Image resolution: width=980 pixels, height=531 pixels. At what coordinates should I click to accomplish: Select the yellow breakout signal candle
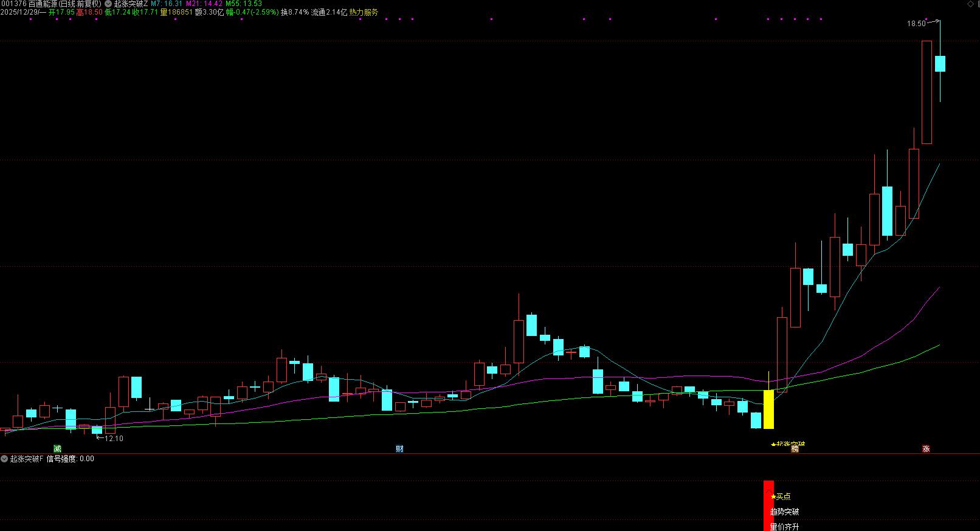(x=768, y=409)
